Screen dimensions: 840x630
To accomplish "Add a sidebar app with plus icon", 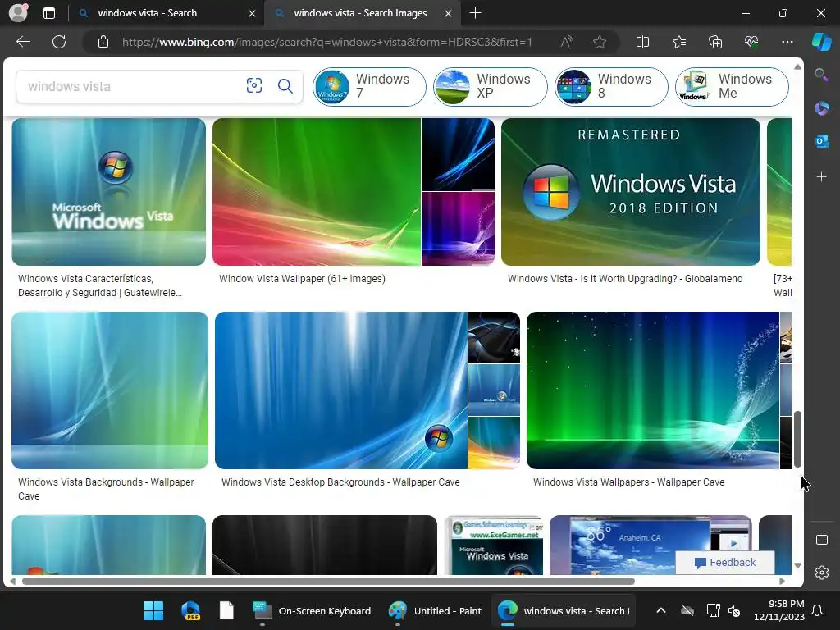I will click(x=821, y=176).
